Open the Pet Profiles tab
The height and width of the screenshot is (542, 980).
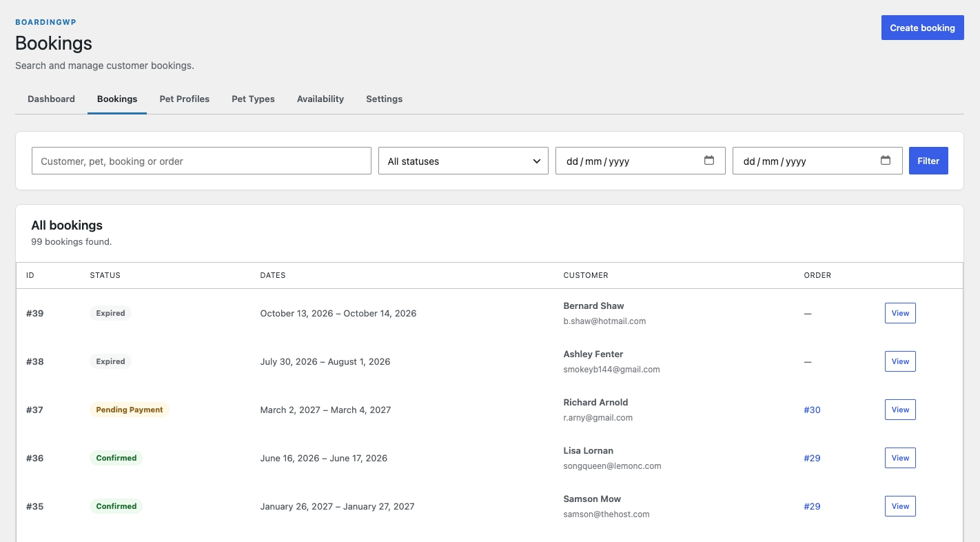184,99
